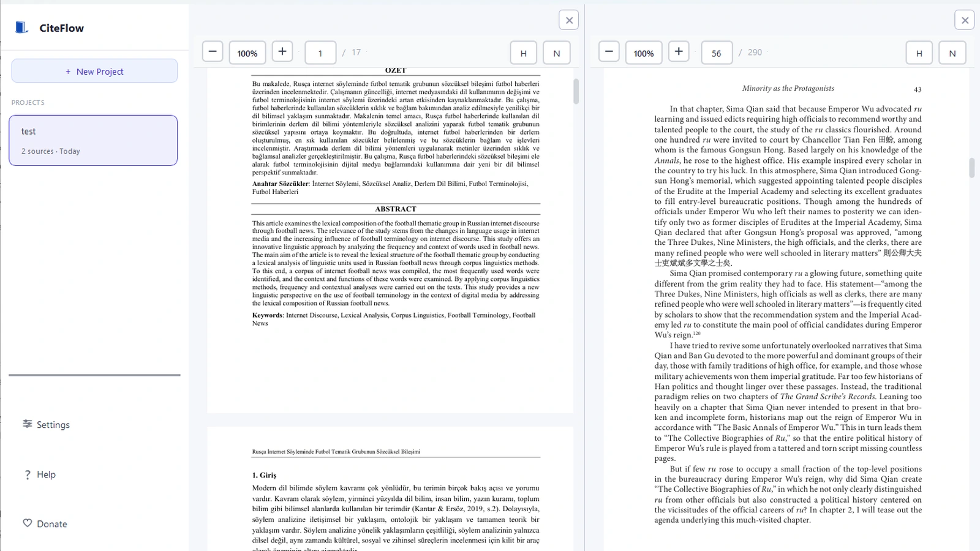Open the test project
The image size is (980, 551).
point(93,140)
